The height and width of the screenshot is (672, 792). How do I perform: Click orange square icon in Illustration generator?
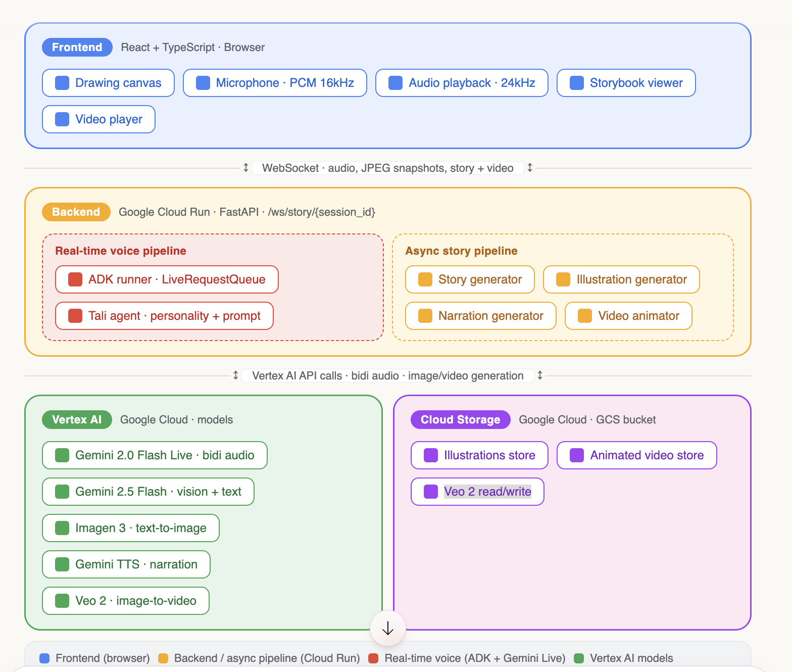click(x=563, y=279)
